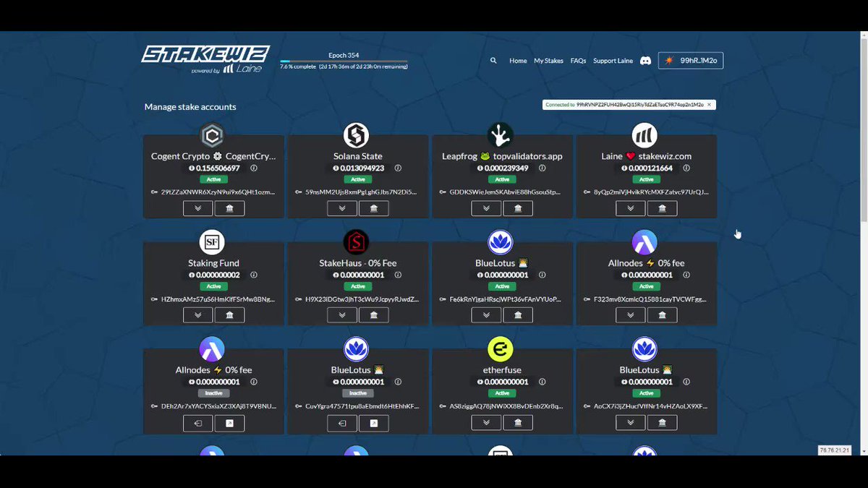Viewport: 868px width, 488px height.
Task: Click the Staking Fund SF logo
Action: [212, 242]
